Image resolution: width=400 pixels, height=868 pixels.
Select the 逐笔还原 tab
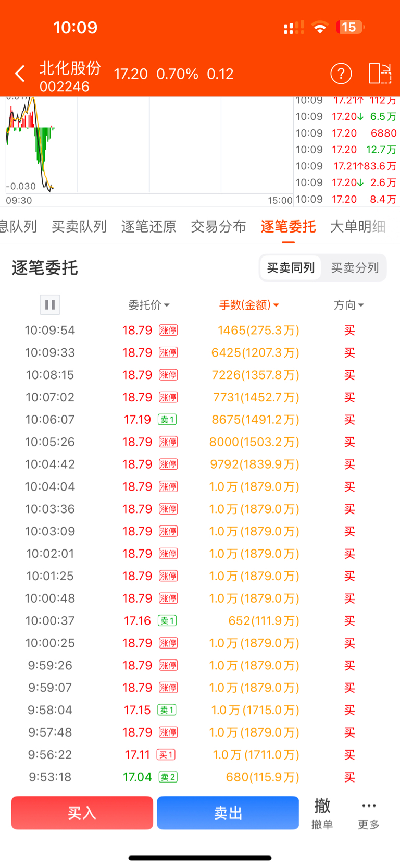point(149,227)
